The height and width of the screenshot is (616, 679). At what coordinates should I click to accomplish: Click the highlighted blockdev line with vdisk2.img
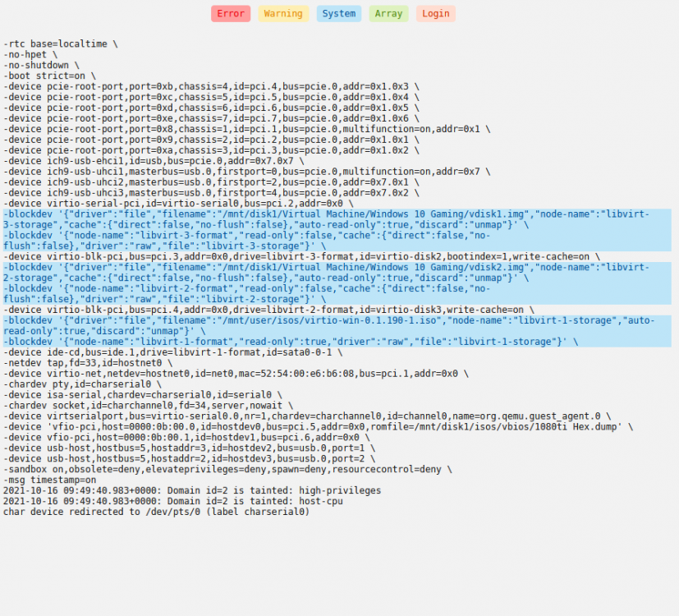337,273
